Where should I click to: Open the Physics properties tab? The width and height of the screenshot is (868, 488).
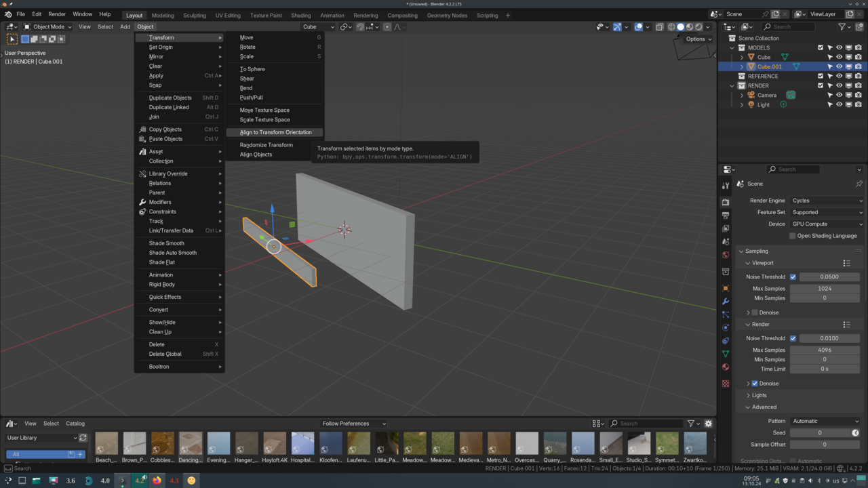pyautogui.click(x=726, y=327)
